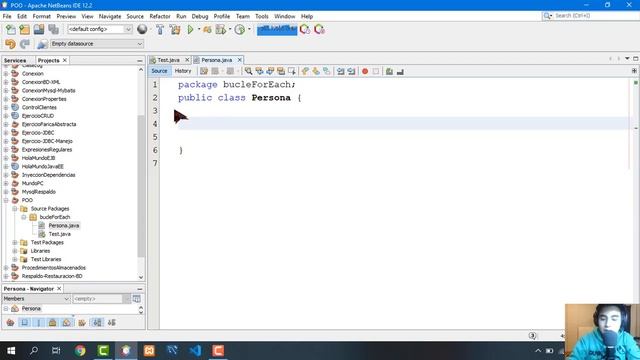Click the datasource icon beside Empty datasource
The width and height of the screenshot is (640, 360).
[42, 44]
